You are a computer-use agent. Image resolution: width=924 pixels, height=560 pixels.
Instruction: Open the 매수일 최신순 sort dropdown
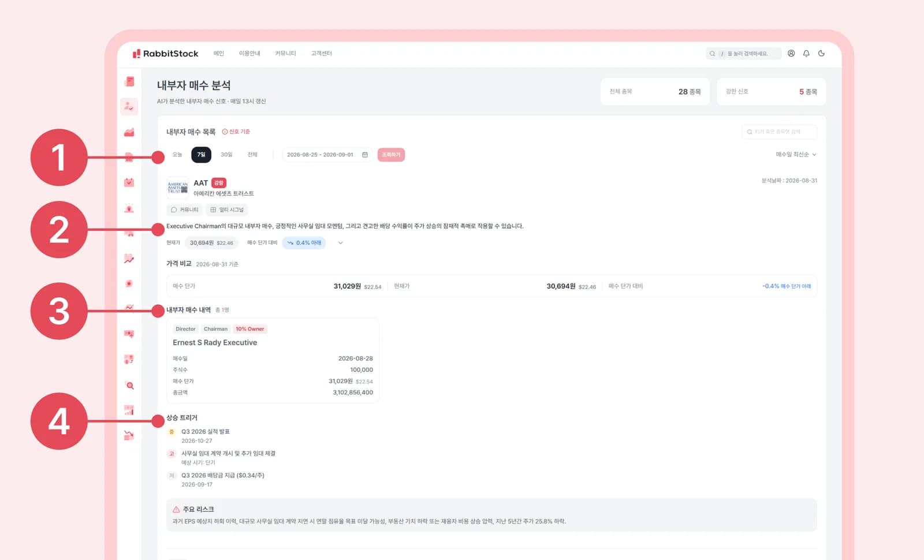pyautogui.click(x=796, y=155)
